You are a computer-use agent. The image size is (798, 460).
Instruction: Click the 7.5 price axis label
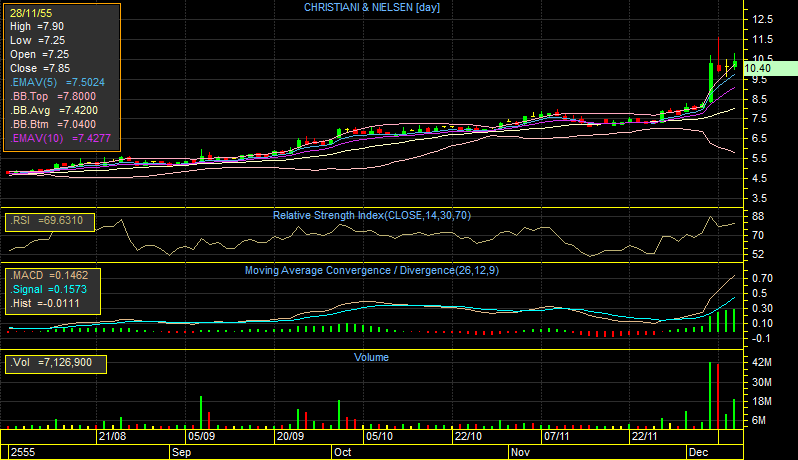pyautogui.click(x=759, y=119)
